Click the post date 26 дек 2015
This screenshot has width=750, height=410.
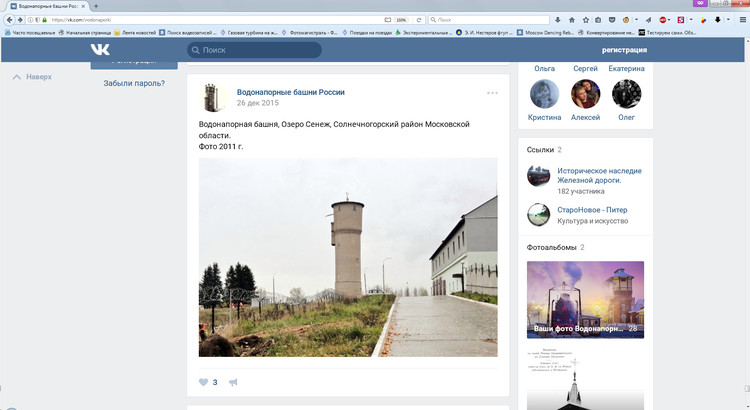click(257, 103)
